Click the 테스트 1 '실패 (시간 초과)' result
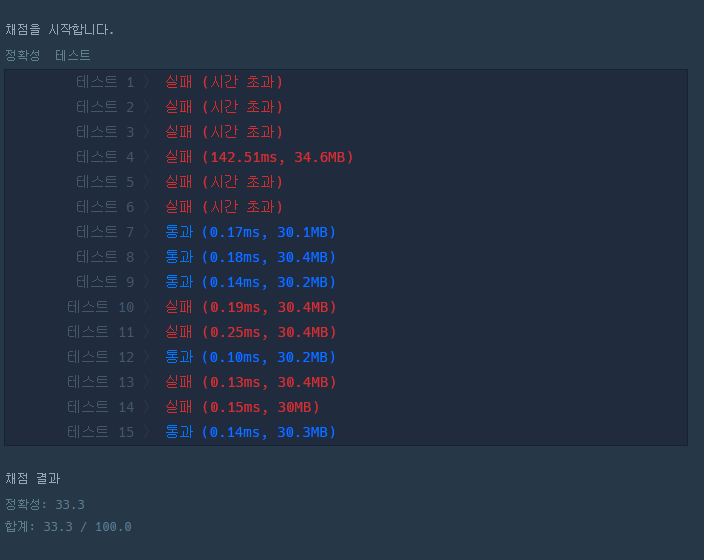This screenshot has width=704, height=560. 224,82
